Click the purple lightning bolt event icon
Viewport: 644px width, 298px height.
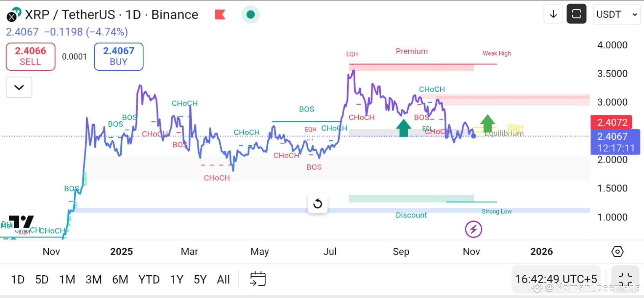[x=474, y=229]
